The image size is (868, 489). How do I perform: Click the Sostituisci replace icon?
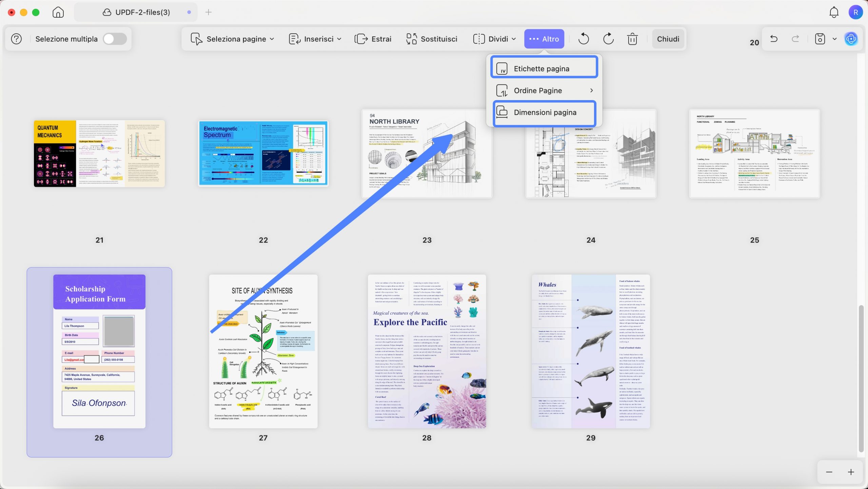tap(411, 39)
